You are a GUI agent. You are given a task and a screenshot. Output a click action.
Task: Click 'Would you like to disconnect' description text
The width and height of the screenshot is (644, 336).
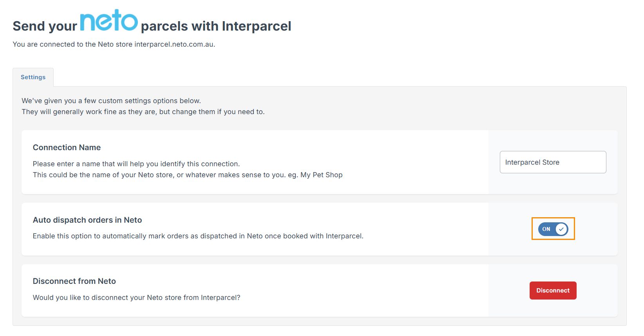136,298
